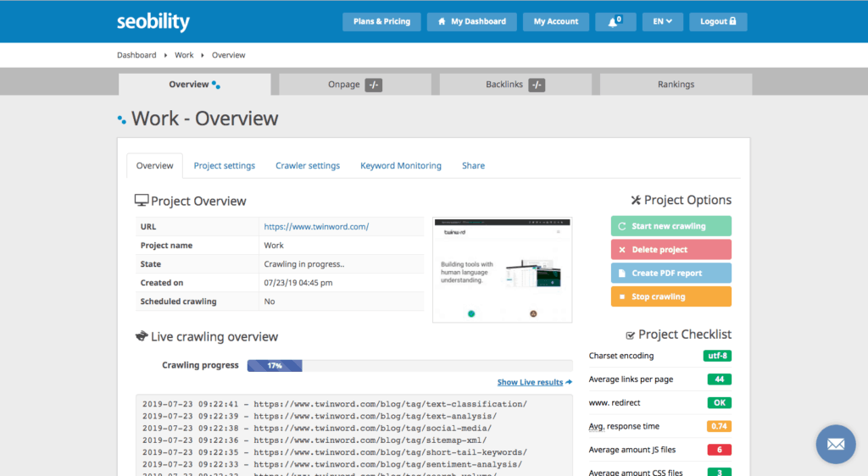Click the created date 07/23/19 04:45 pm
The image size is (868, 476).
pos(298,283)
